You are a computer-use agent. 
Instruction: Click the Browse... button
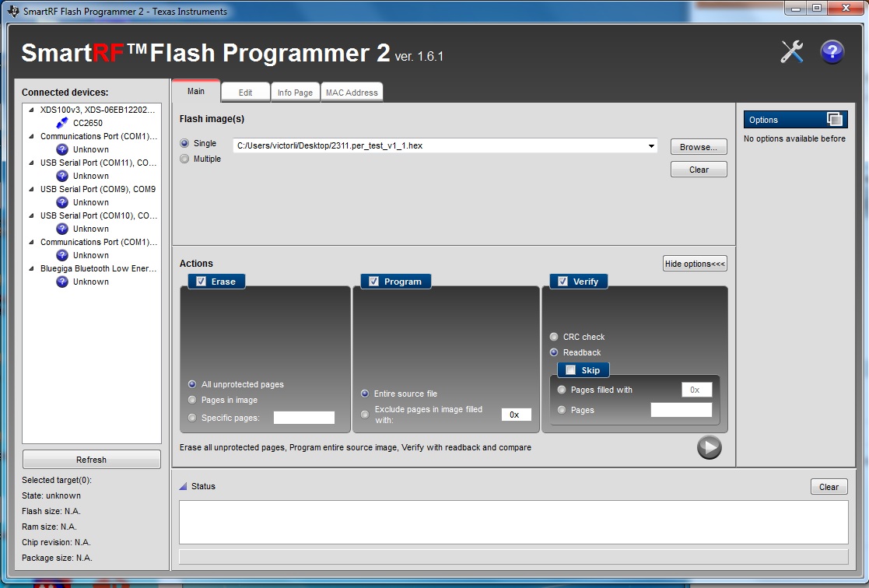click(699, 147)
